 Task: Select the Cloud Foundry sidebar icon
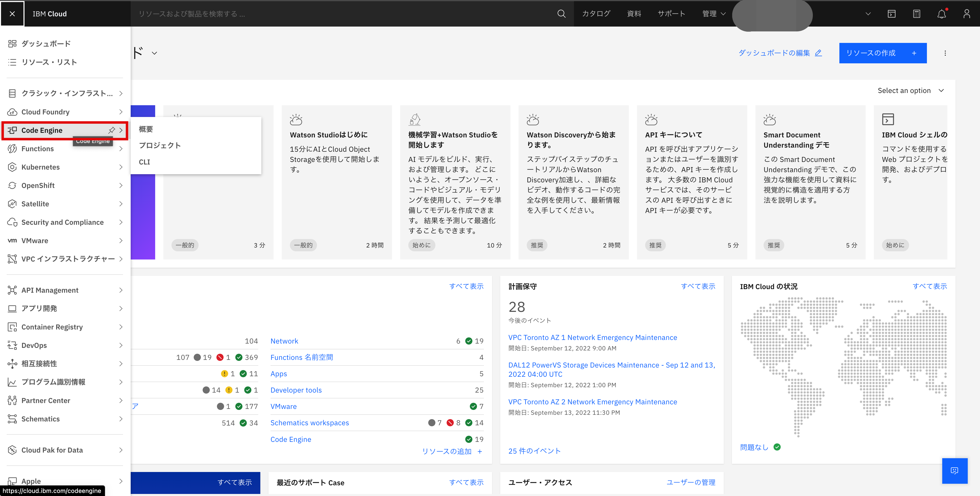click(x=12, y=112)
